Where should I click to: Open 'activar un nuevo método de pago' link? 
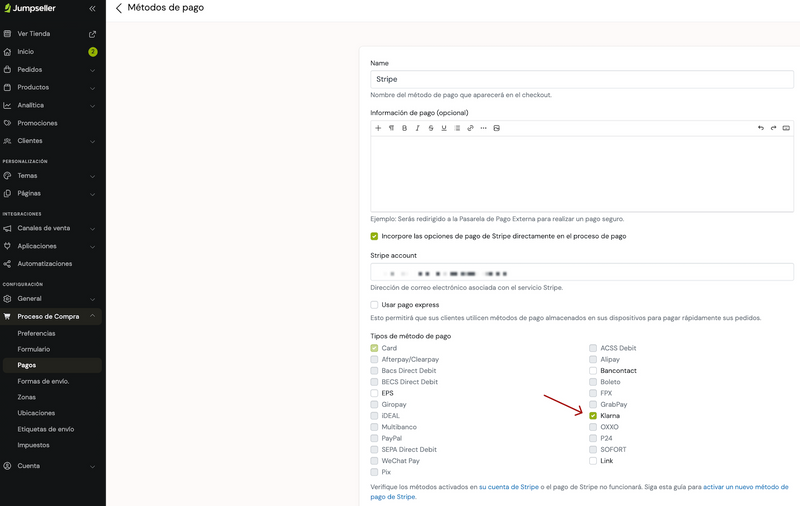579,492
